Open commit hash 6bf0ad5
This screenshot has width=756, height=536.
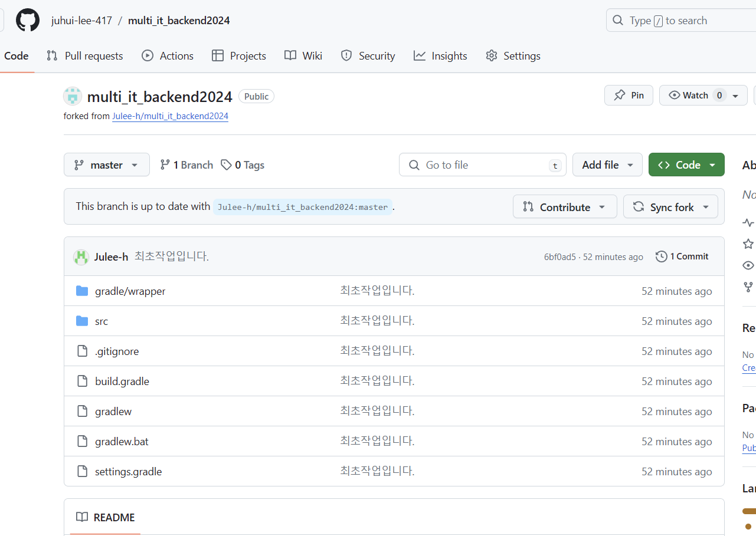tap(559, 257)
